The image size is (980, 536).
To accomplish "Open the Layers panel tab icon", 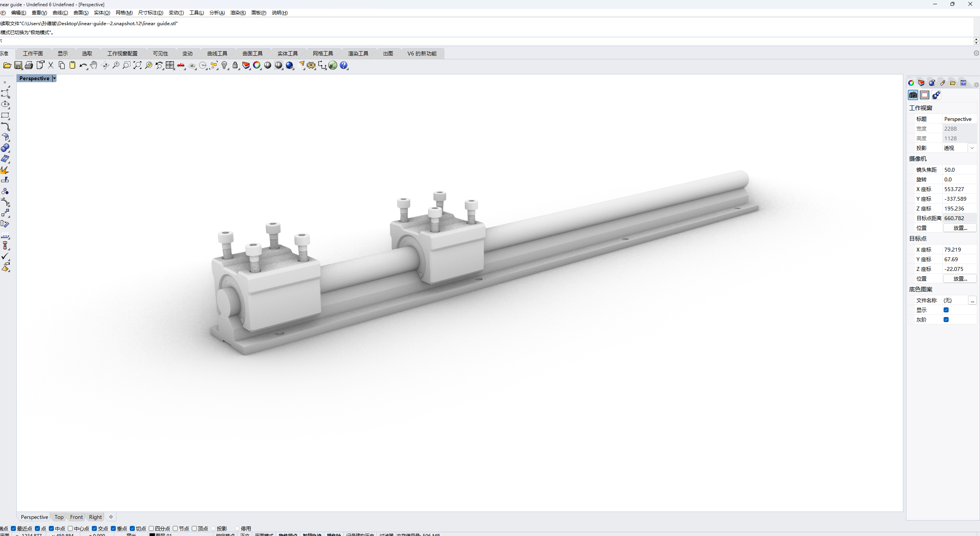I will (x=922, y=83).
